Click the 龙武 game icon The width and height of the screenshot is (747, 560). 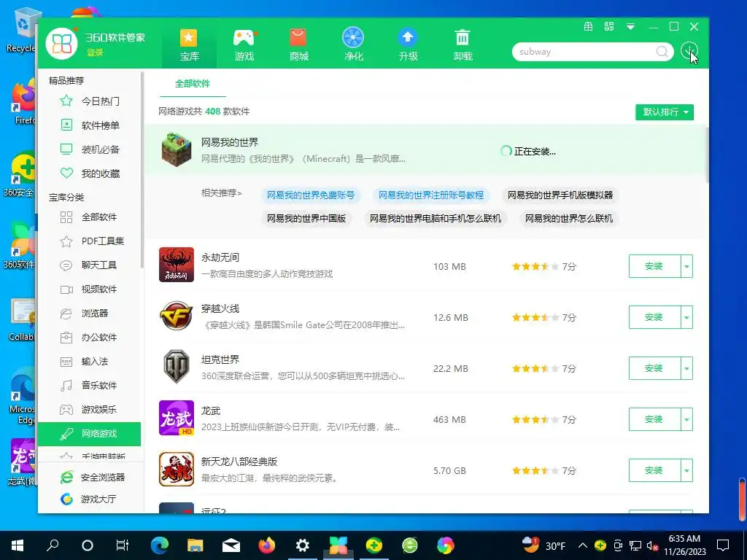point(177,418)
